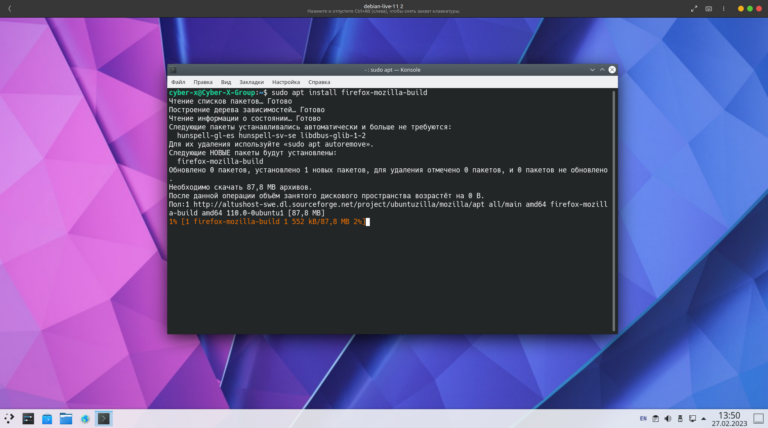Screen dimensions: 768x428
Task: Click 'sudo apt autoremove' hint line
Action: click(x=271, y=144)
